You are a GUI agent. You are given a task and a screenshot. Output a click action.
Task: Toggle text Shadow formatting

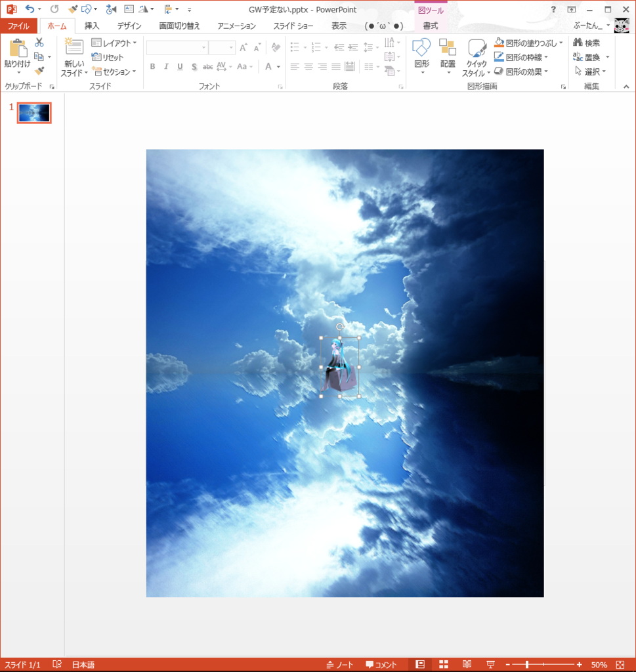(x=194, y=66)
